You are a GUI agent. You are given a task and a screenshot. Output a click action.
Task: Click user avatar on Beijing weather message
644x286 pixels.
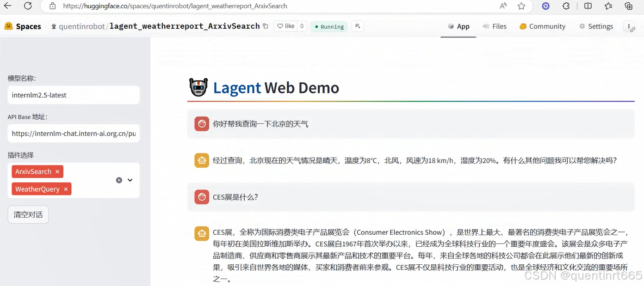coord(202,124)
